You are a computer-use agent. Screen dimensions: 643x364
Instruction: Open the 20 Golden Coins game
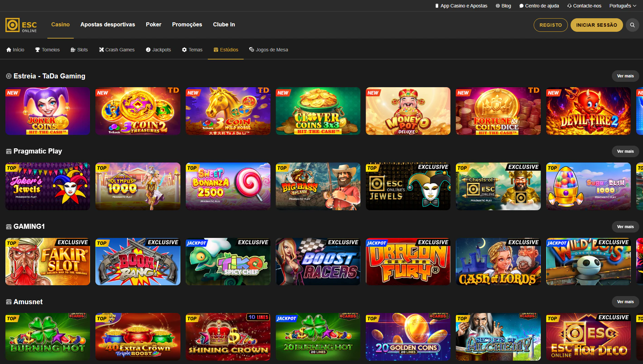point(408,337)
